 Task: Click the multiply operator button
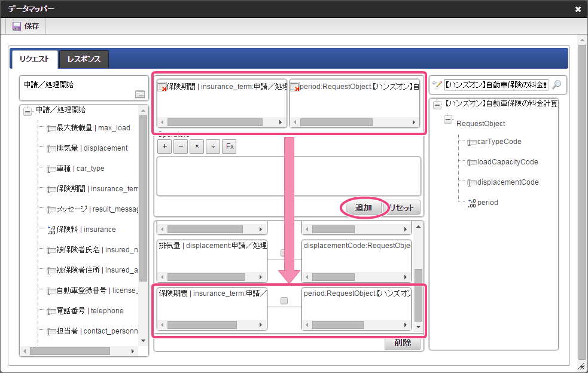click(197, 146)
